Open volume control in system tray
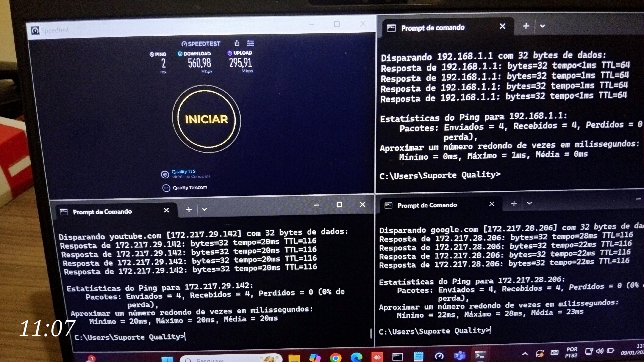 click(x=600, y=351)
